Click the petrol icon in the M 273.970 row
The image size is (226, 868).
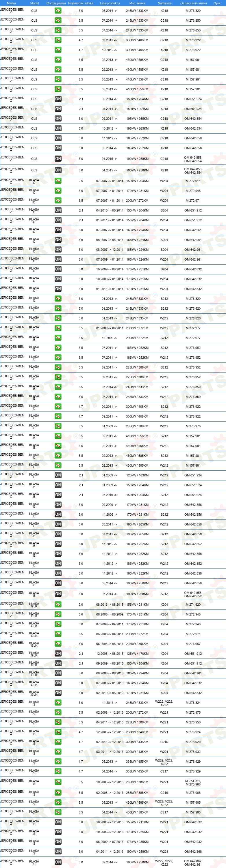click(x=58, y=426)
